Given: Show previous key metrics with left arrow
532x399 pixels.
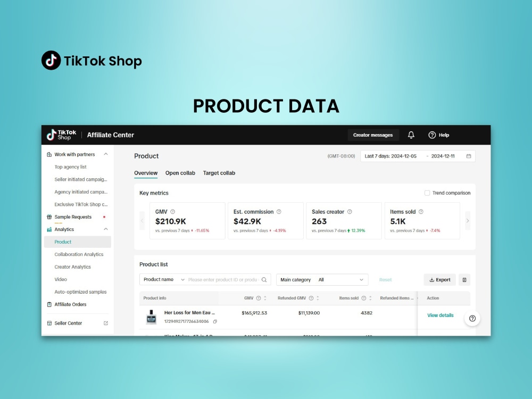Looking at the screenshot, I should (142, 221).
